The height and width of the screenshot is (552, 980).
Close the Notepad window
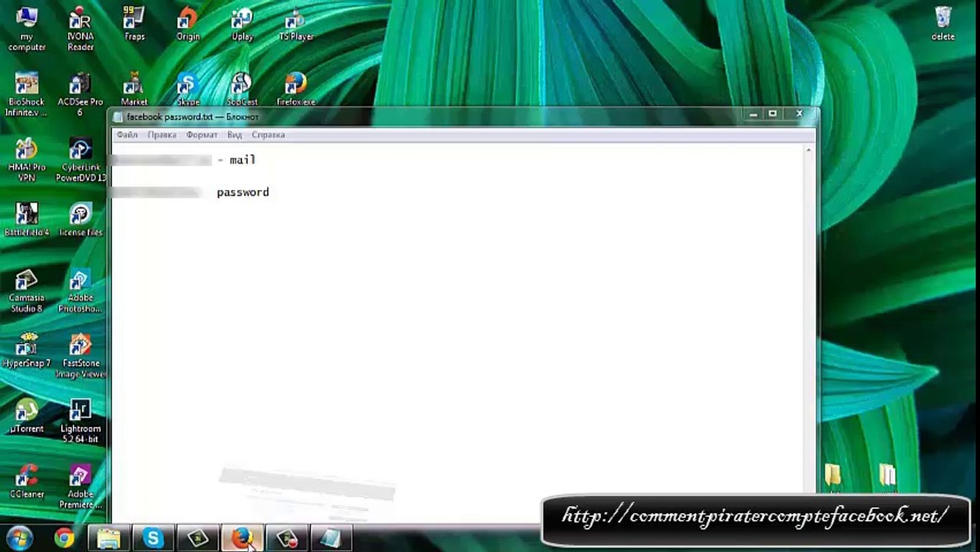(799, 114)
